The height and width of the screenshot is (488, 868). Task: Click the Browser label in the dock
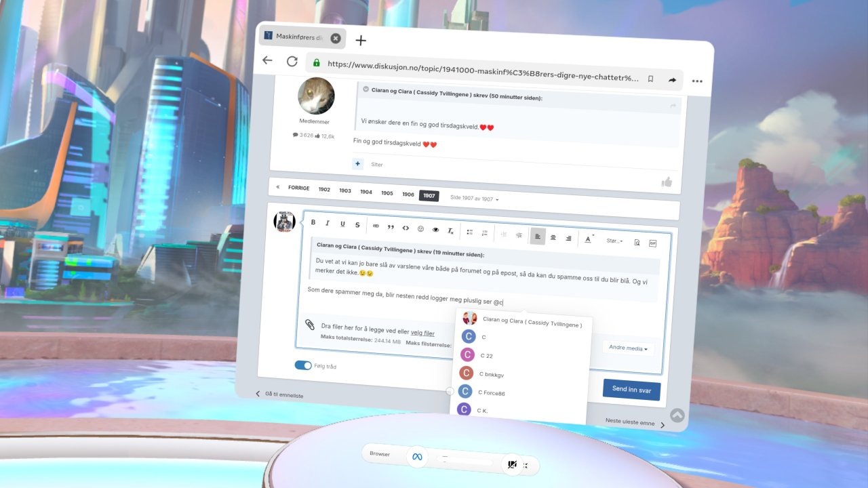click(x=380, y=454)
